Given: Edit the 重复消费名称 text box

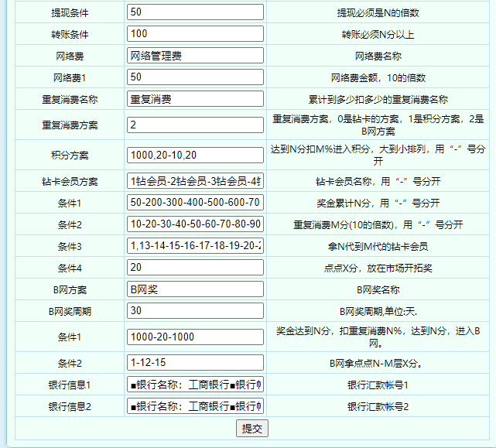Looking at the screenshot, I should (x=195, y=99).
